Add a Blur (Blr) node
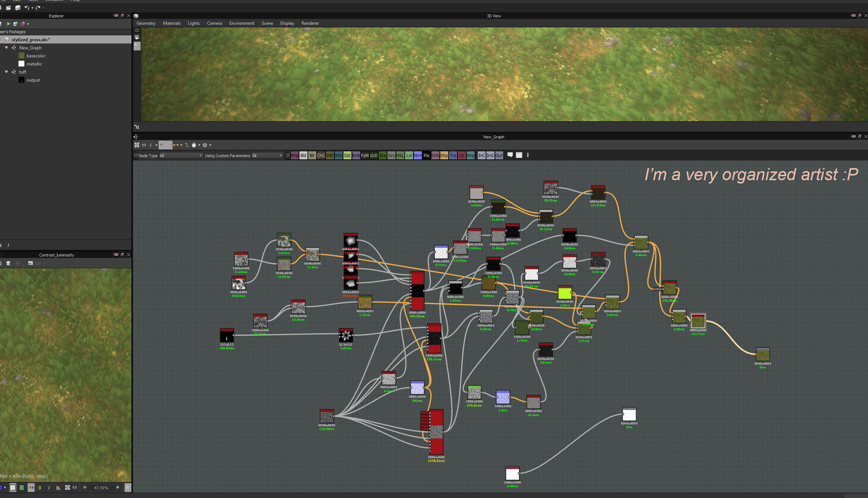Image resolution: width=868 pixels, height=498 pixels. click(x=312, y=155)
